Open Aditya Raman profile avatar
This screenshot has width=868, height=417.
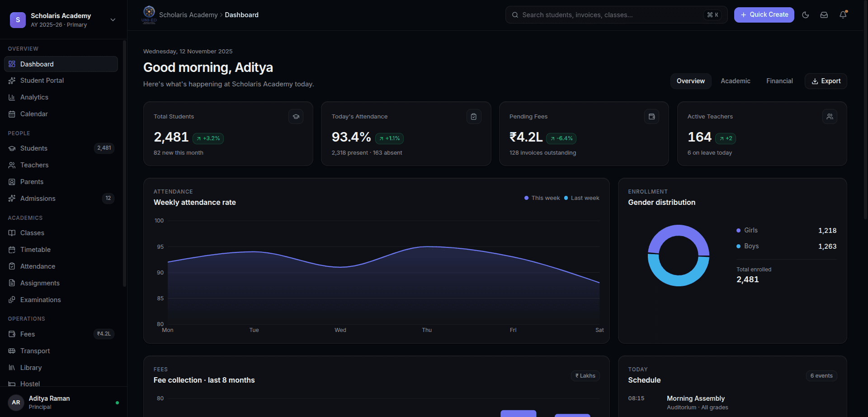pyautogui.click(x=16, y=403)
